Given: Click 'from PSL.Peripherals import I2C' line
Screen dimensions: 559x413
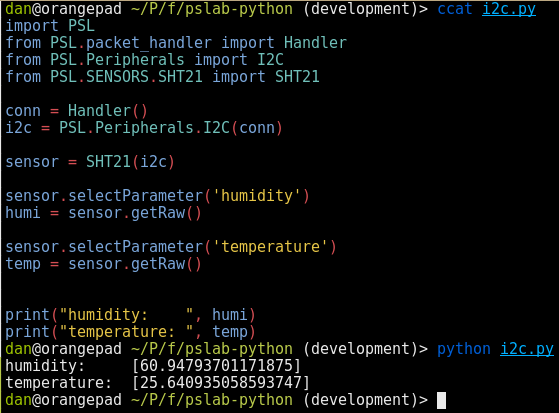Looking at the screenshot, I should [144, 60].
